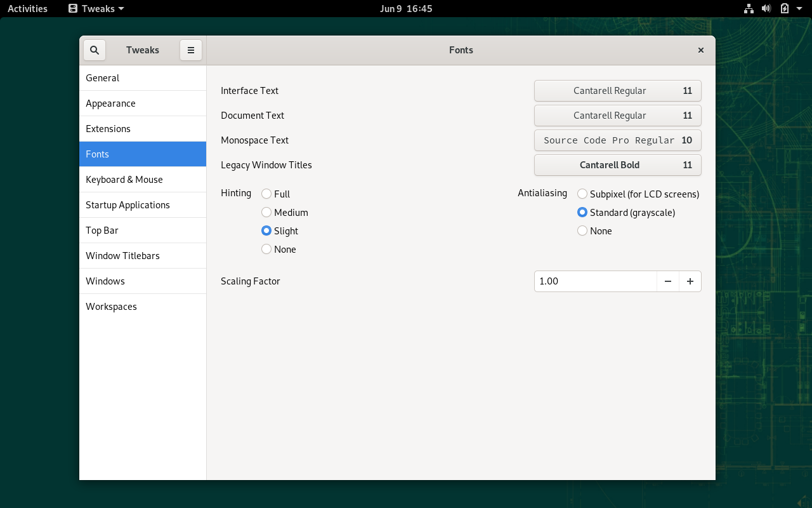
Task: Click the network status icon in top bar
Action: point(749,9)
